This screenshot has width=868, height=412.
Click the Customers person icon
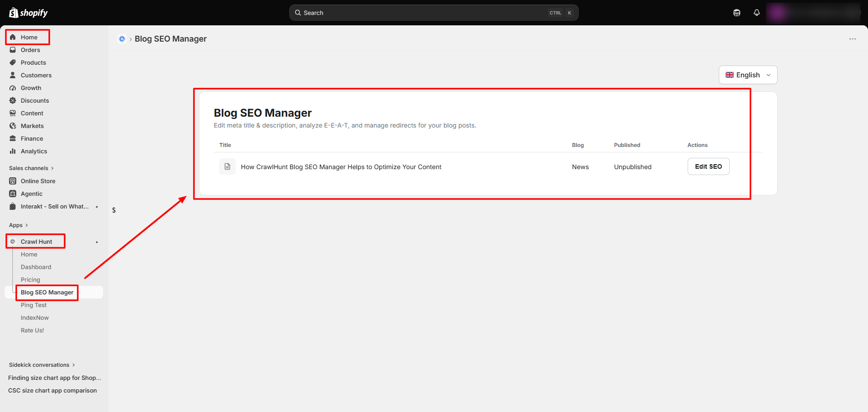coord(13,75)
